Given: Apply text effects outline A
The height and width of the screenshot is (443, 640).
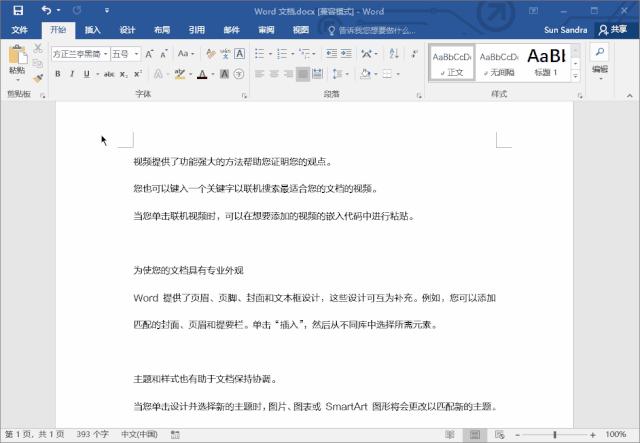Looking at the screenshot, I should (x=158, y=74).
